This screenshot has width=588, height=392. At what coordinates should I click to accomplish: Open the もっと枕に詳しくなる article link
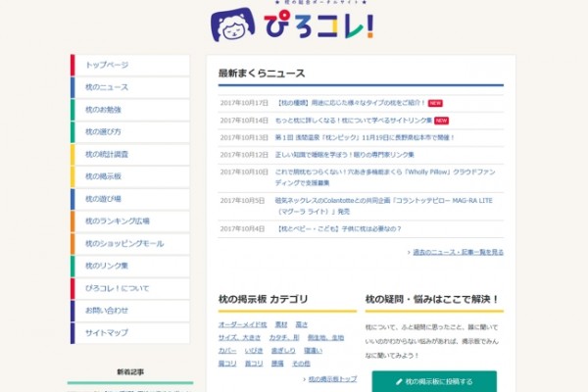(x=353, y=121)
